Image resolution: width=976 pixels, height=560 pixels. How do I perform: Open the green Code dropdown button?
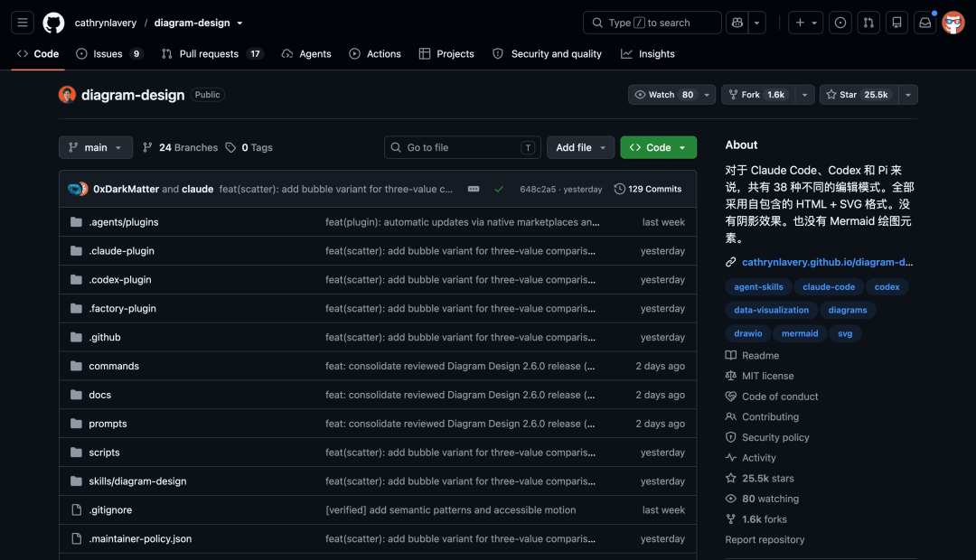click(x=659, y=147)
